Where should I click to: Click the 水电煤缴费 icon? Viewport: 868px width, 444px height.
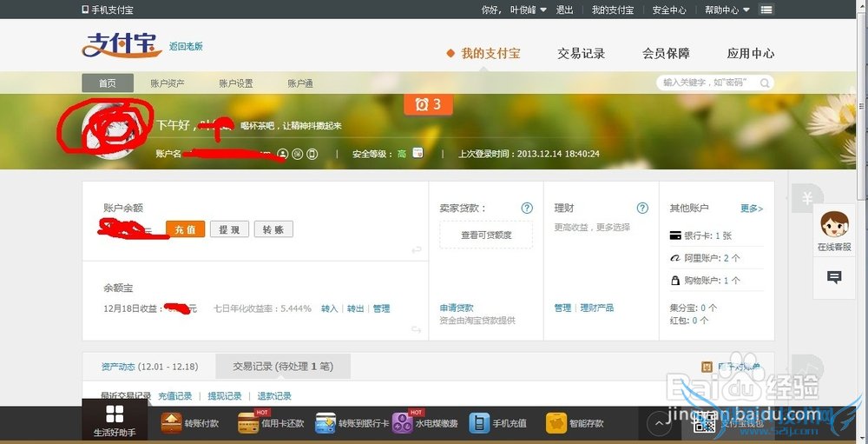(403, 423)
